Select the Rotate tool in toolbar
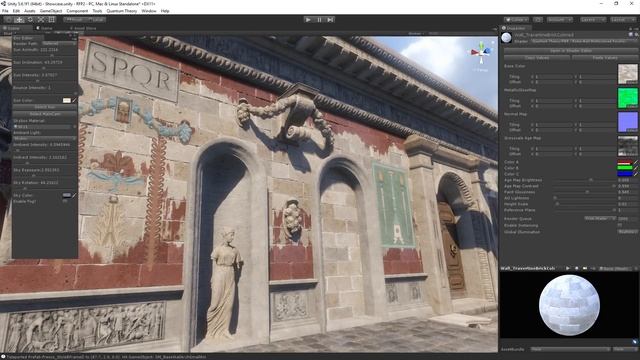The width and height of the screenshot is (640, 360). coord(30,20)
